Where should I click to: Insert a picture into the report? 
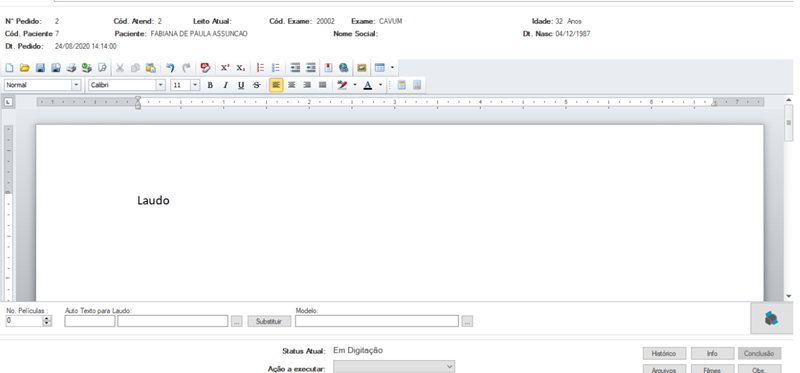coord(362,67)
